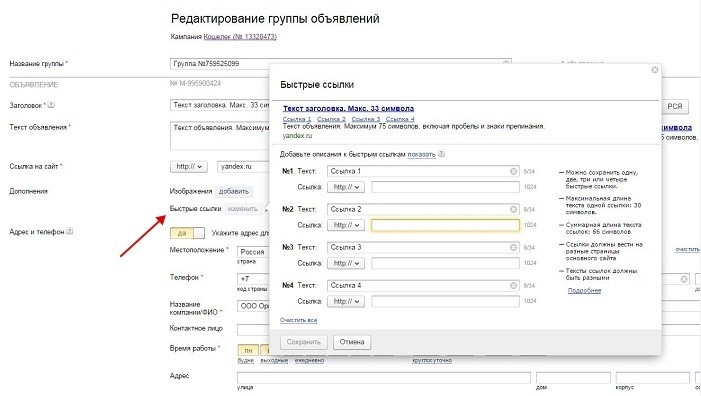Open http:// dropdown for Ссылка на сайт
The width and height of the screenshot is (701, 396).
(189, 166)
